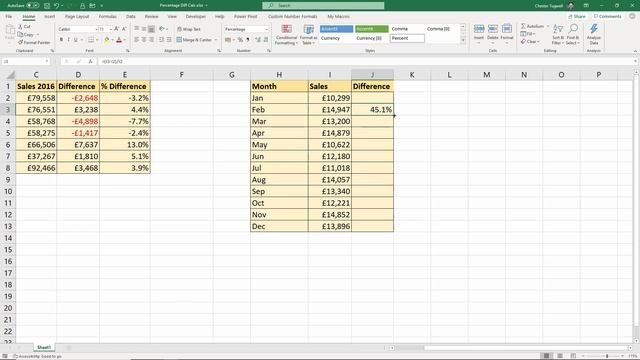640x360 pixels.
Task: Open the Formulas tab
Action: pyautogui.click(x=107, y=16)
